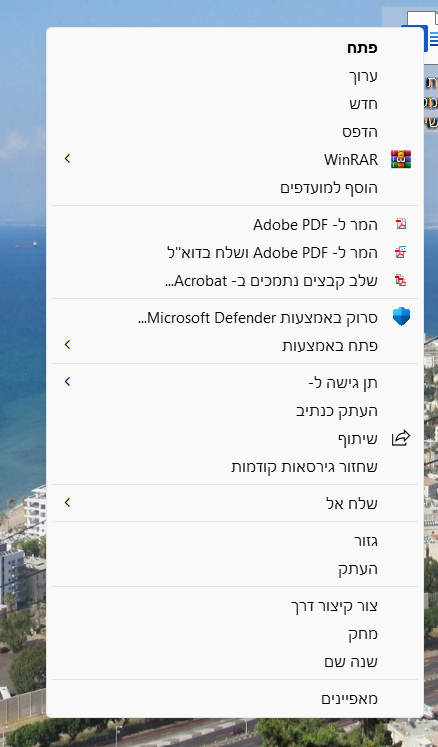Click the Adobe PDF convert icon
Viewport: 438px width, 747px height.
[x=401, y=224]
